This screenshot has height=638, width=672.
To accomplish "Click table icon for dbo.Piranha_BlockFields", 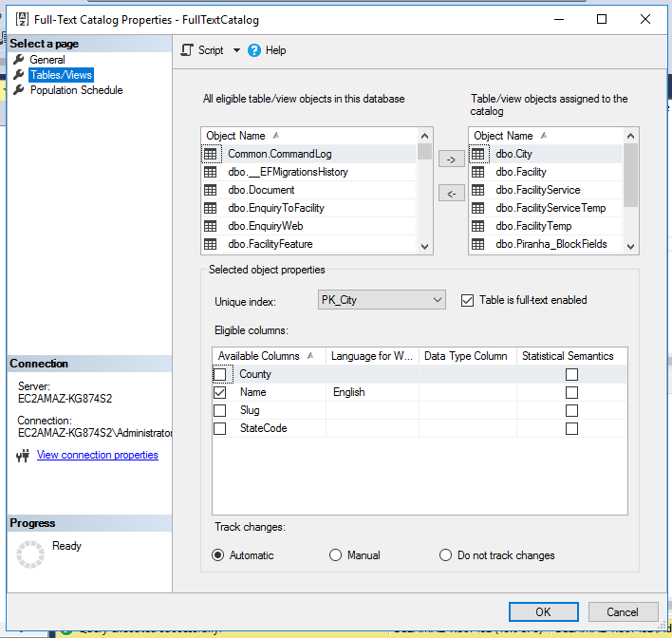I will 477,244.
